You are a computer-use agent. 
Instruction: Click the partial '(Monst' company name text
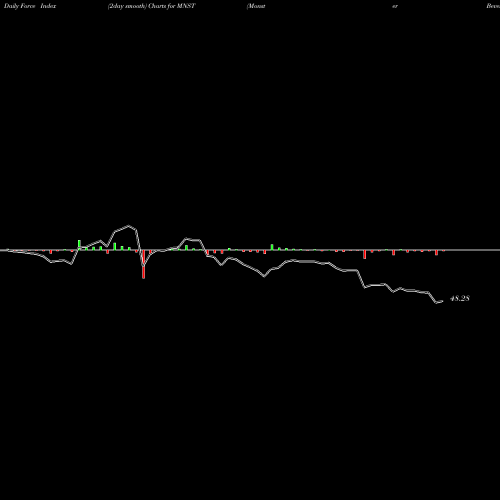click(256, 6)
